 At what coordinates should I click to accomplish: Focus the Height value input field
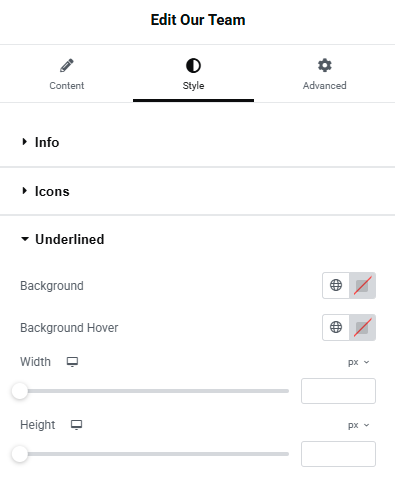(x=338, y=454)
